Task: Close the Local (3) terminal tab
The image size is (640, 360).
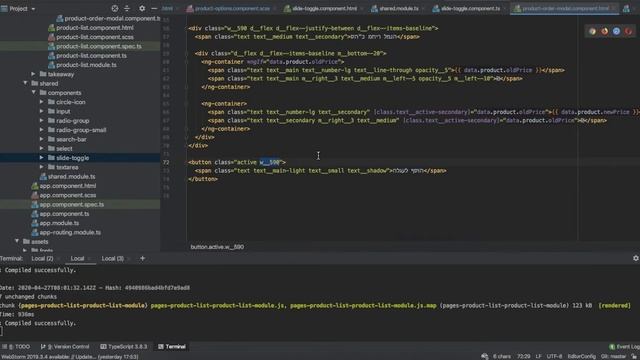Action: (x=129, y=259)
